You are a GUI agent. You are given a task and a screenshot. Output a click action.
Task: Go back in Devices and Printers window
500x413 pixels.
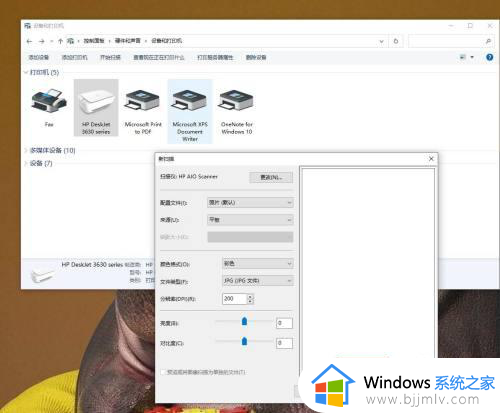(29, 41)
